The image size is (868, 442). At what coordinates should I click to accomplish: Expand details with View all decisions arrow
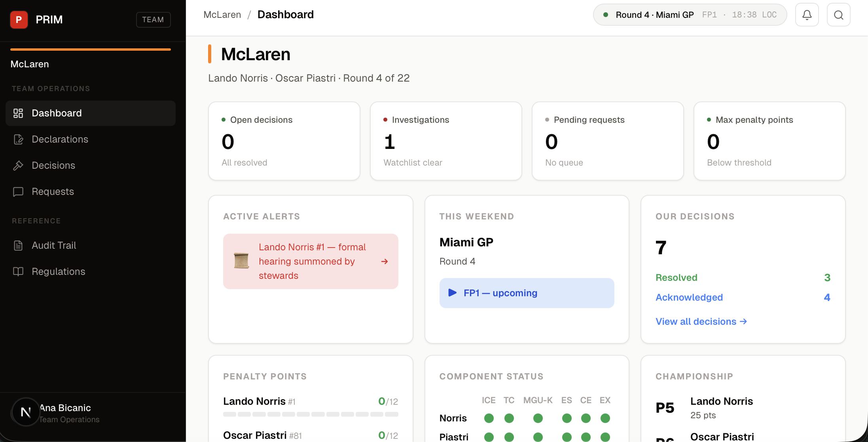coord(743,321)
